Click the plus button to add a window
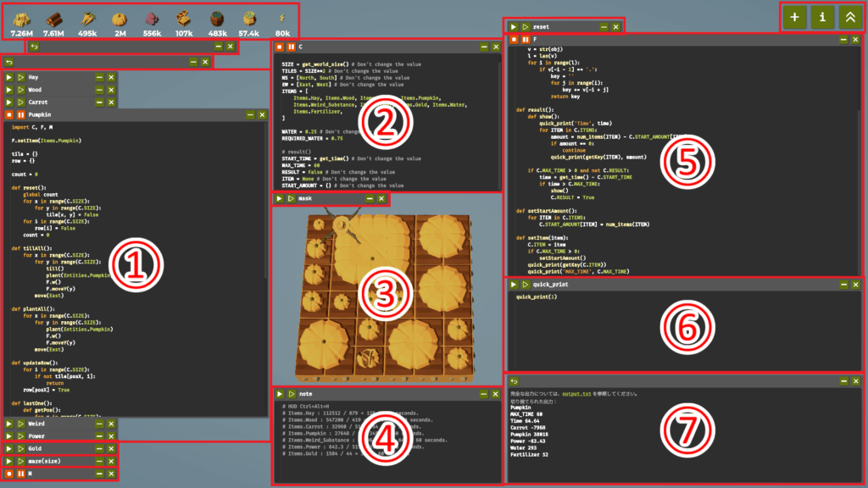 [x=793, y=17]
